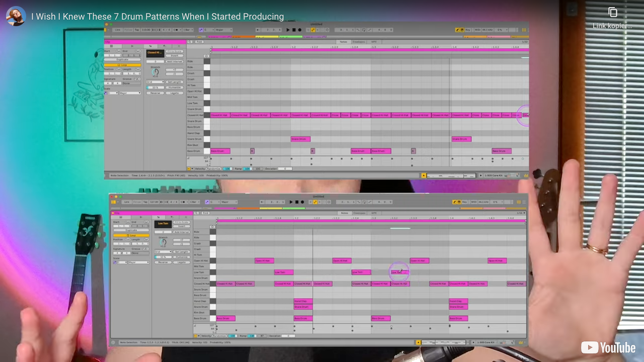Click the Stretch knob in upper clip panel
Screen dimensions: 644x362
point(155,72)
